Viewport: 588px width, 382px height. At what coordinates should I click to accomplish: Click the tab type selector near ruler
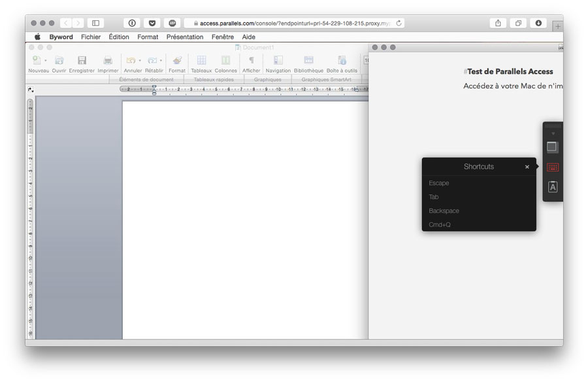click(x=30, y=90)
